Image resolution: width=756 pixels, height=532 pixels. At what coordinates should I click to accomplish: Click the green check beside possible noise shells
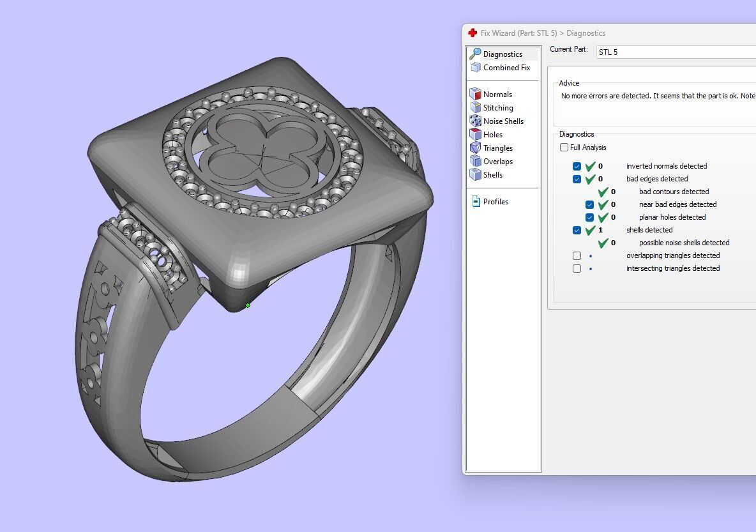point(603,243)
